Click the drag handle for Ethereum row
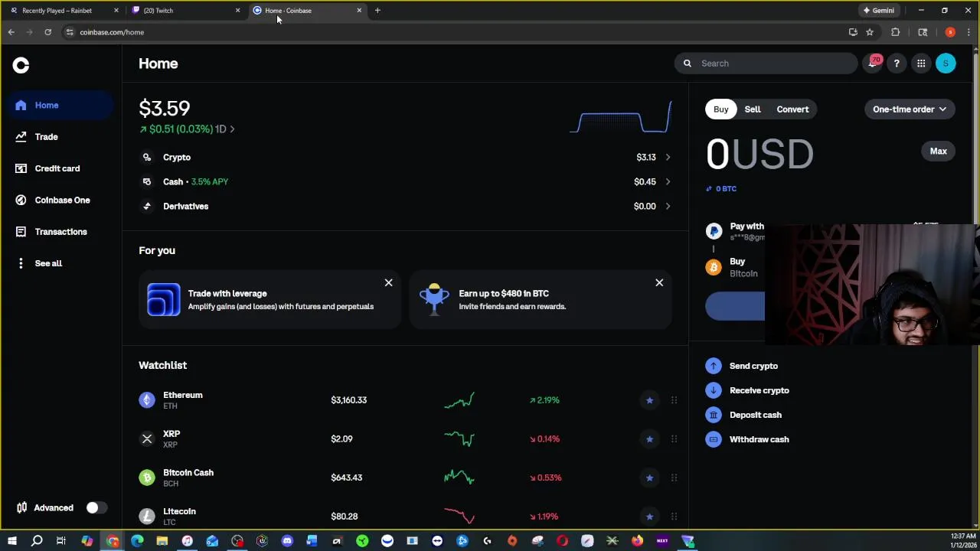The height and width of the screenshot is (551, 980). point(674,400)
